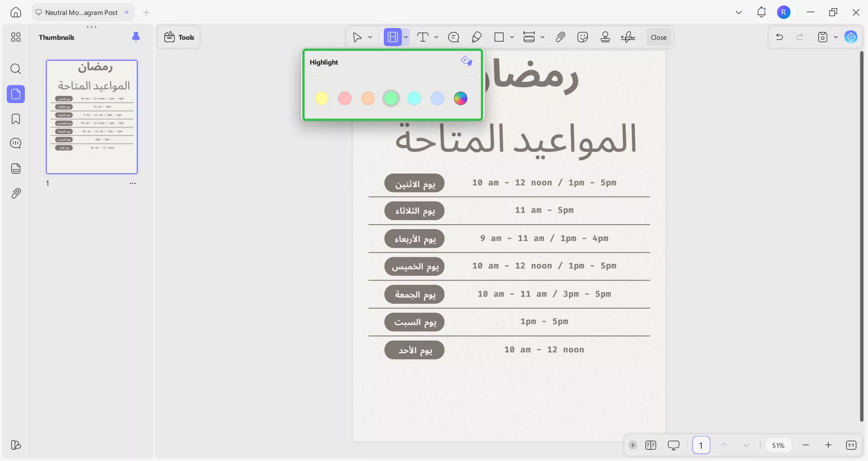This screenshot has width=868, height=461.
Task: Open the Sticker tool
Action: click(x=583, y=37)
